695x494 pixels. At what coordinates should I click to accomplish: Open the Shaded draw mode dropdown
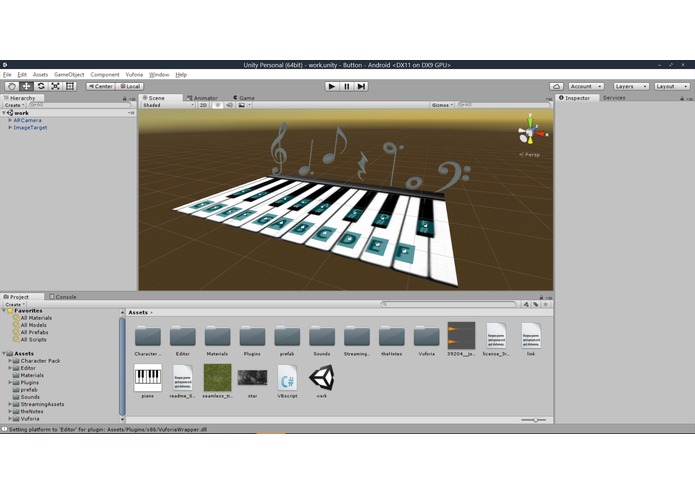click(x=168, y=105)
